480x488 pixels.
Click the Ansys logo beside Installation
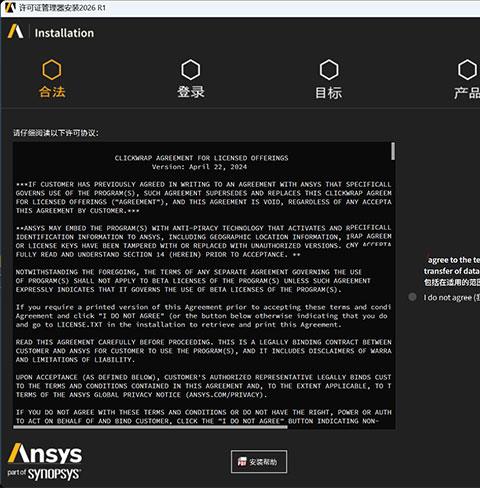pyautogui.click(x=15, y=32)
